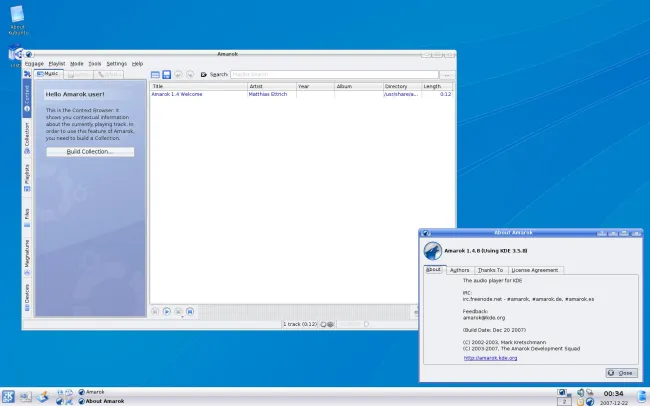
Task: Click the redo playlist icon
Action: tap(190, 74)
